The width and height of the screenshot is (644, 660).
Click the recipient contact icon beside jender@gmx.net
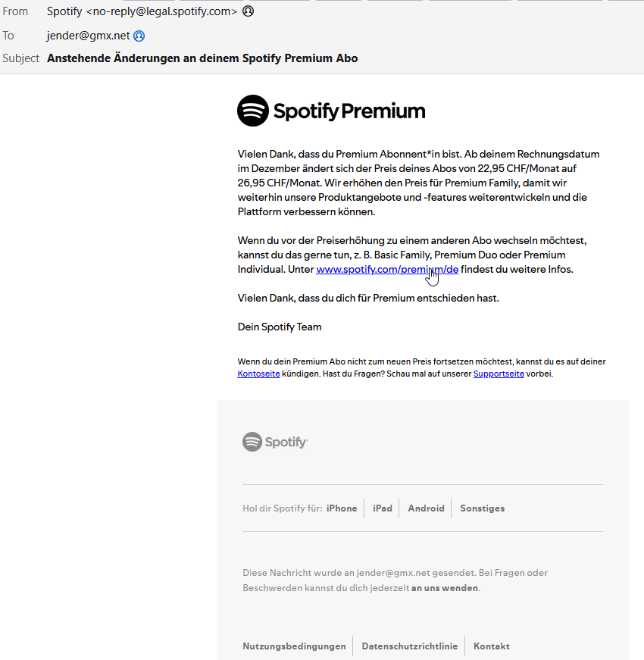pyautogui.click(x=139, y=36)
